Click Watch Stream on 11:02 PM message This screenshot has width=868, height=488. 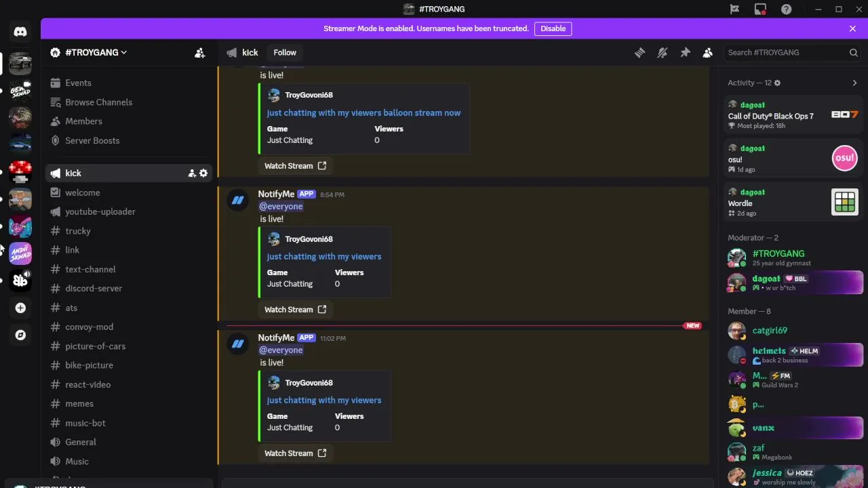pyautogui.click(x=296, y=453)
